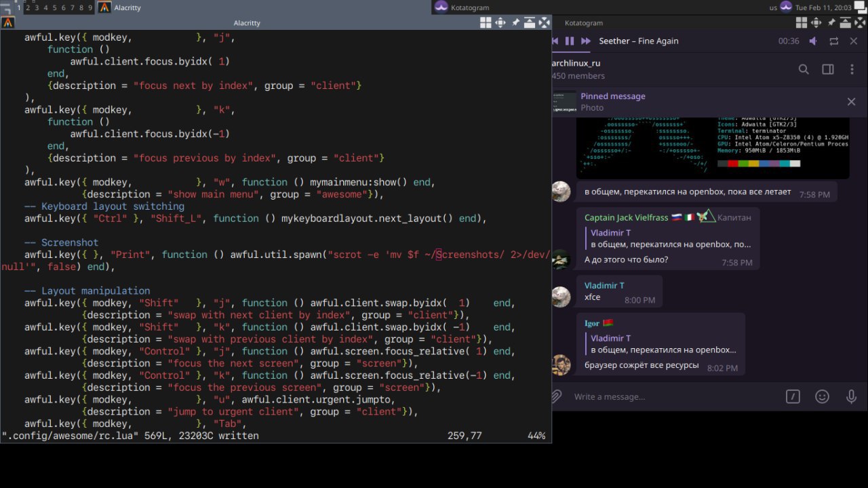Click the Tue Feb 11 clock
This screenshot has width=868, height=488.
[x=823, y=8]
